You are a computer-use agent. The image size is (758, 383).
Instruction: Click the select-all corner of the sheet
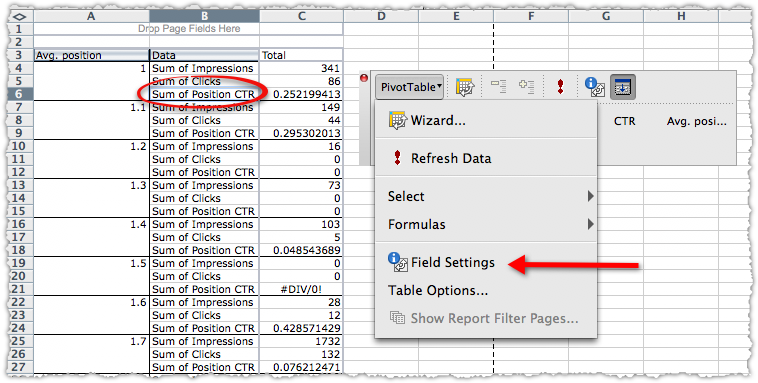20,16
